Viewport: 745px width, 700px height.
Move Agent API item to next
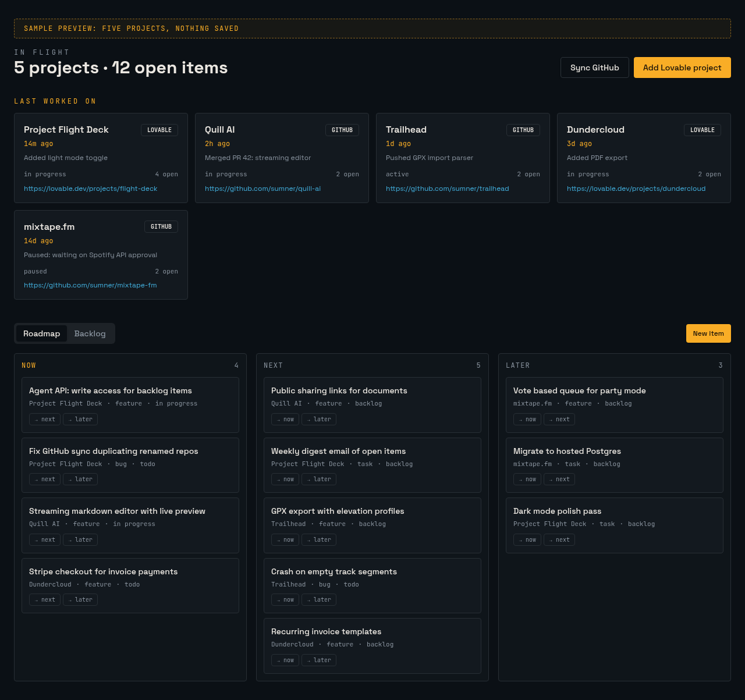point(45,419)
